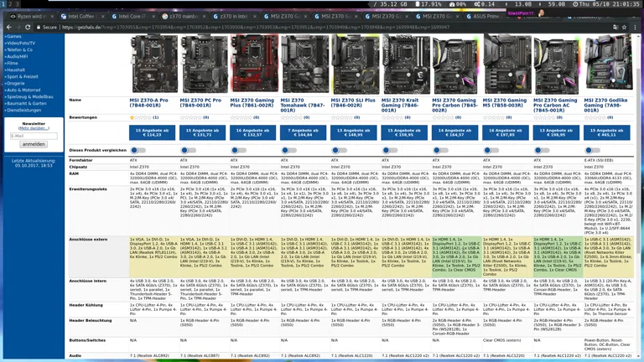Open offers from € 131,71 button

pyautogui.click(x=202, y=132)
